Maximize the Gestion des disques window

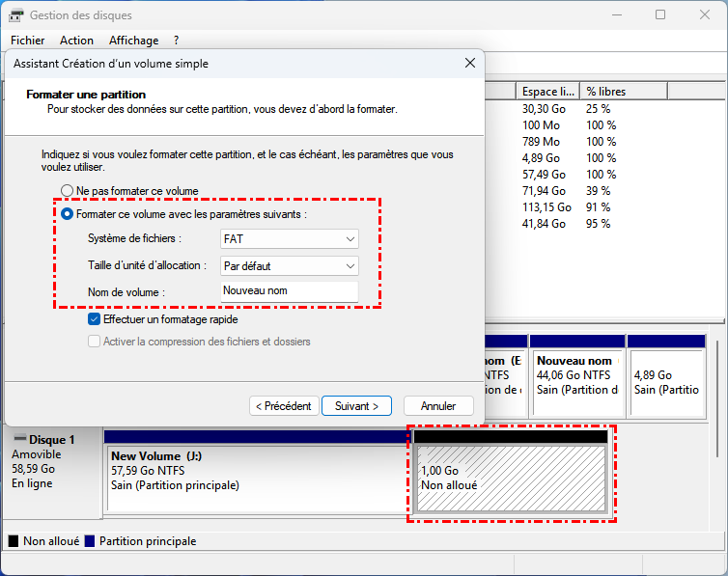(660, 15)
